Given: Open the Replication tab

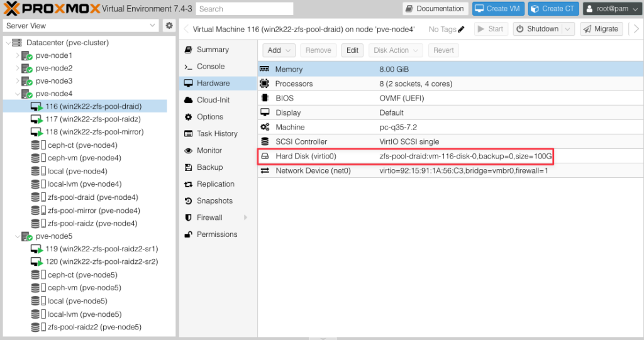Looking at the screenshot, I should click(218, 184).
